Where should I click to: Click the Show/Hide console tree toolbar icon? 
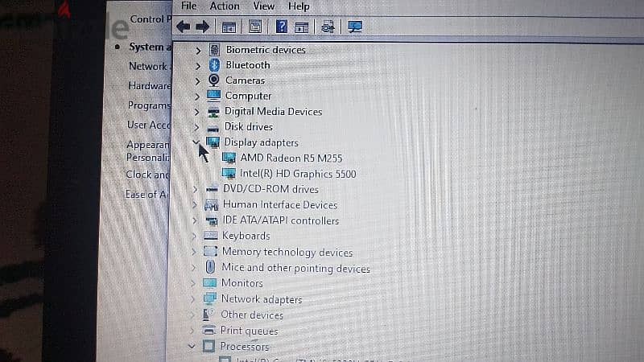coord(229,27)
